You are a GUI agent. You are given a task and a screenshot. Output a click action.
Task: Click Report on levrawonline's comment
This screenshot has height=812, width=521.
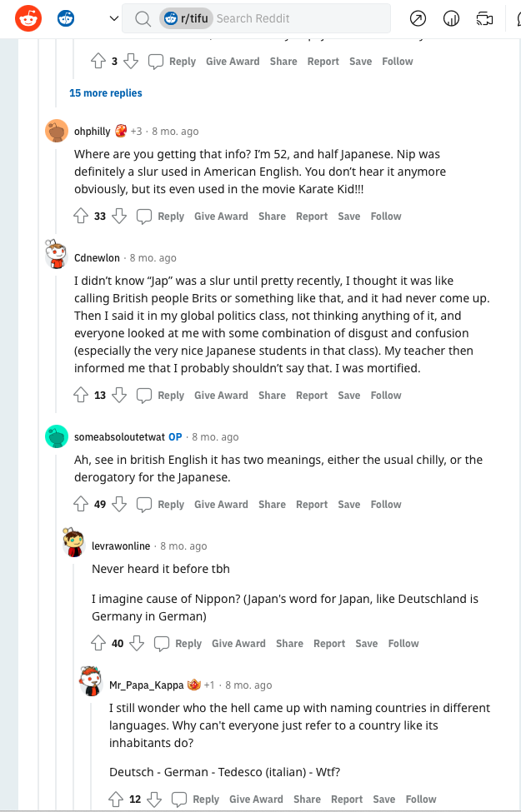click(329, 643)
